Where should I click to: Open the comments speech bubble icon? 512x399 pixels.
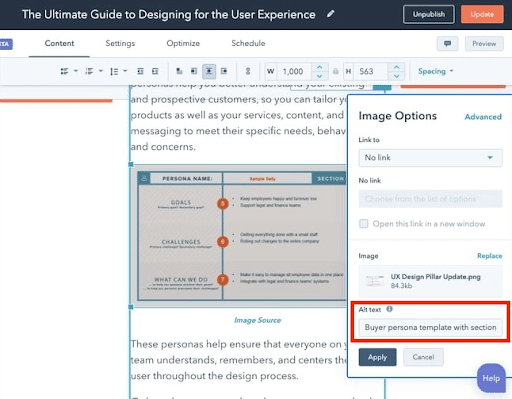447,44
